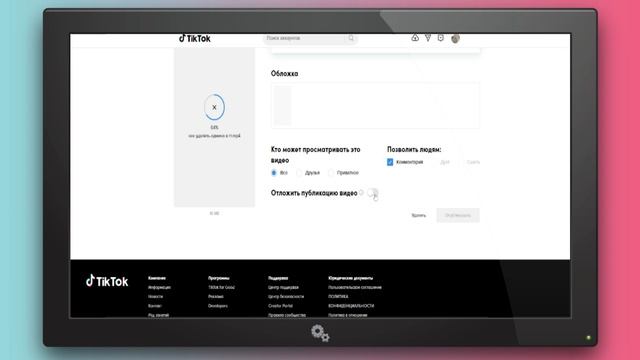Click the 'Удалить' discard button

418,215
